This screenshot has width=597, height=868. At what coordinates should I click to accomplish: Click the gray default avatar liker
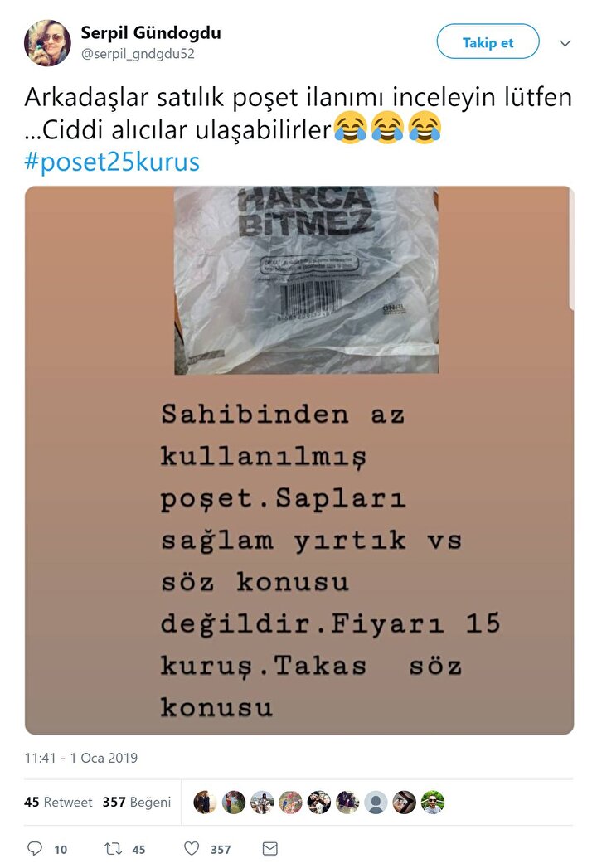point(376,803)
